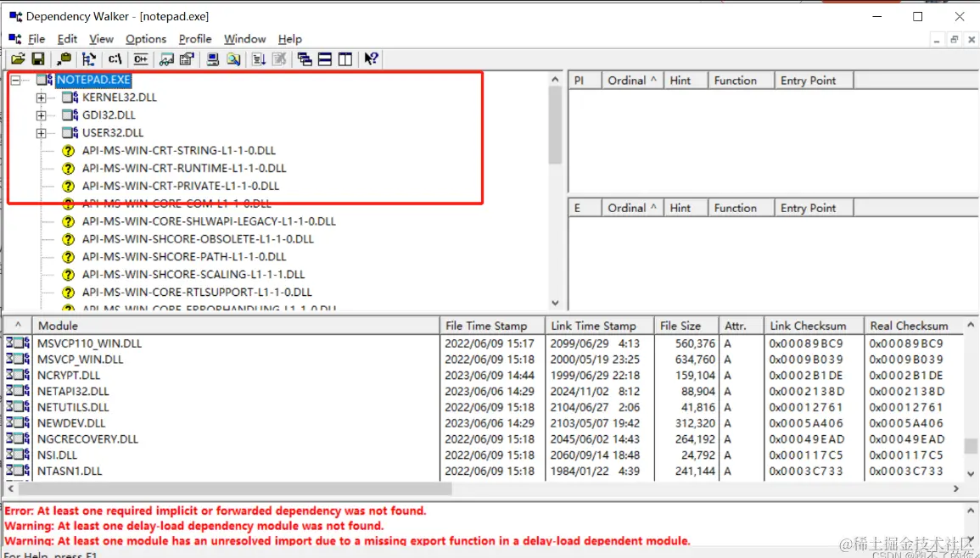Click the document icon left of File menu

point(15,39)
